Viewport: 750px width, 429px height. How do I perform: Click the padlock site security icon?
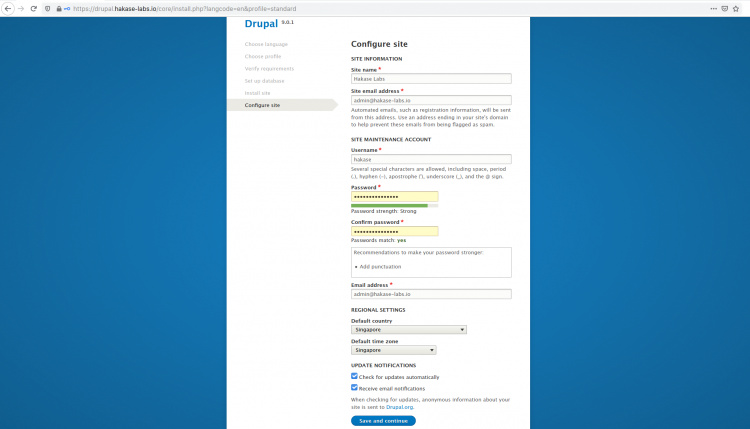59,8
